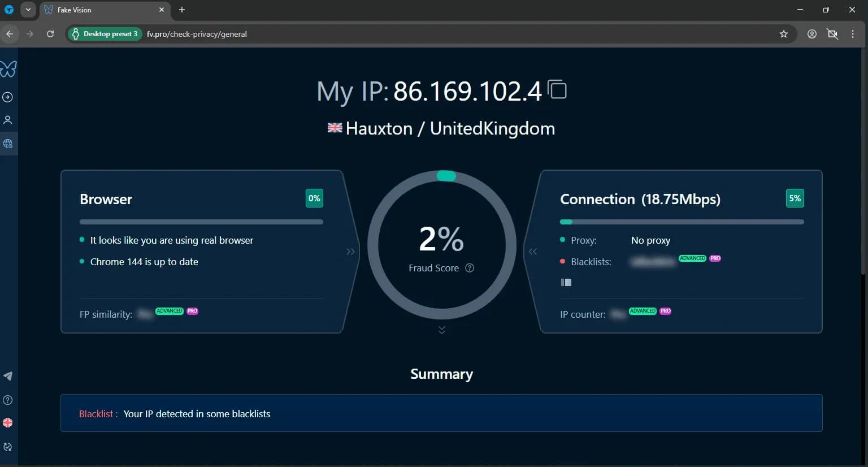The image size is (868, 467).
Task: Expand the Browser panel via double chevron
Action: coord(350,252)
